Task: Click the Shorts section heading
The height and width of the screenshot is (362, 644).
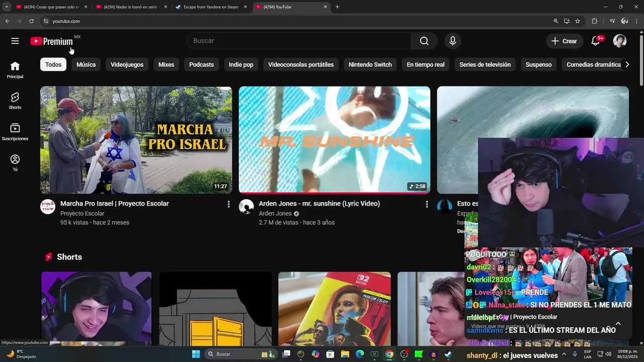Action: 69,257
